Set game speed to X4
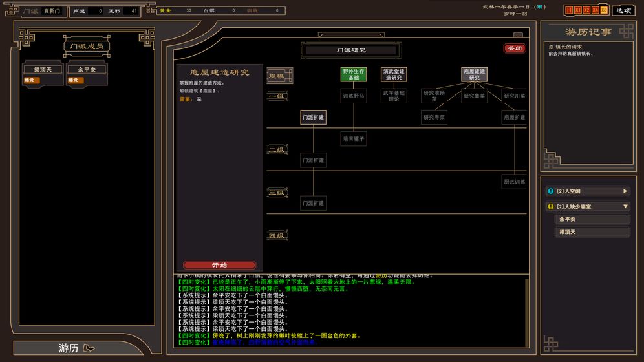 596,10
